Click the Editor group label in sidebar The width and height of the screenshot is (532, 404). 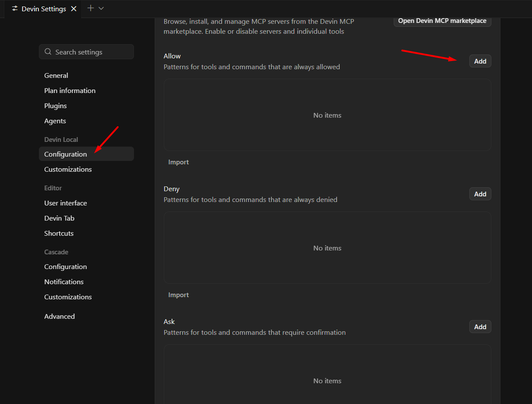point(53,188)
